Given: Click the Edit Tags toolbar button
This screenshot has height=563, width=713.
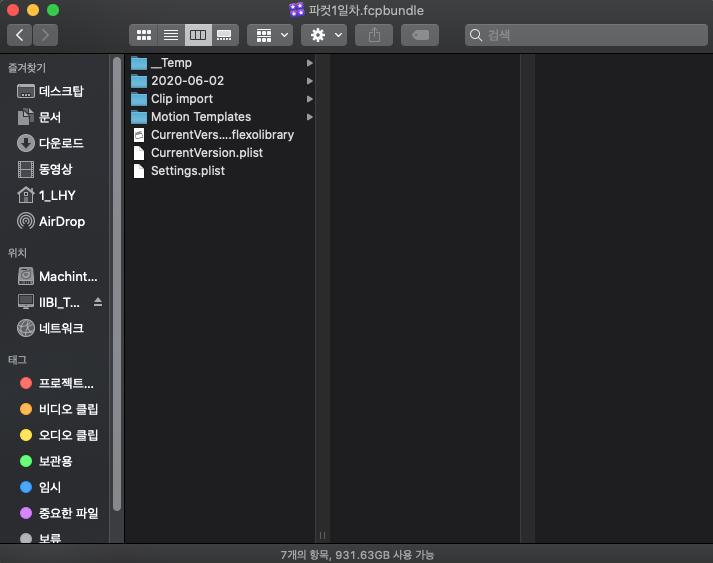Looking at the screenshot, I should tap(420, 35).
